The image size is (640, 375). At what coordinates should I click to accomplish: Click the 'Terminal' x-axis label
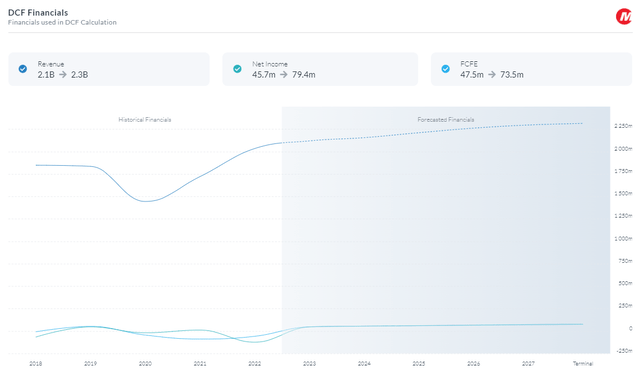[582, 364]
